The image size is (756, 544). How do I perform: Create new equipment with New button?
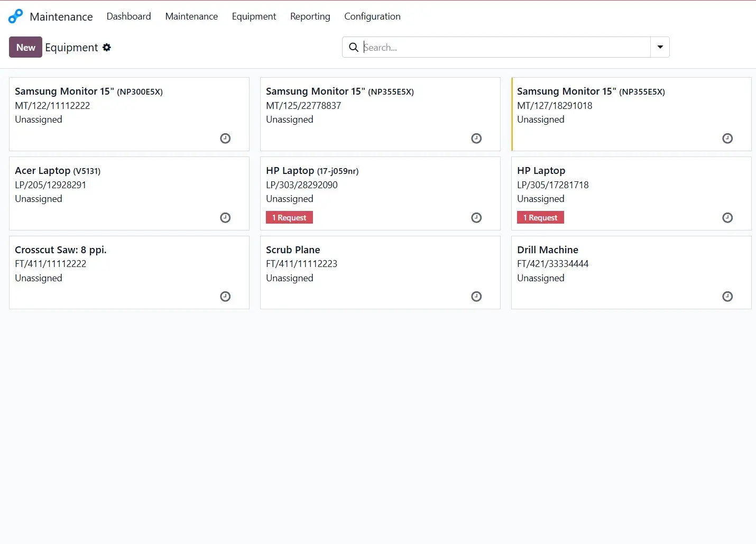25,48
